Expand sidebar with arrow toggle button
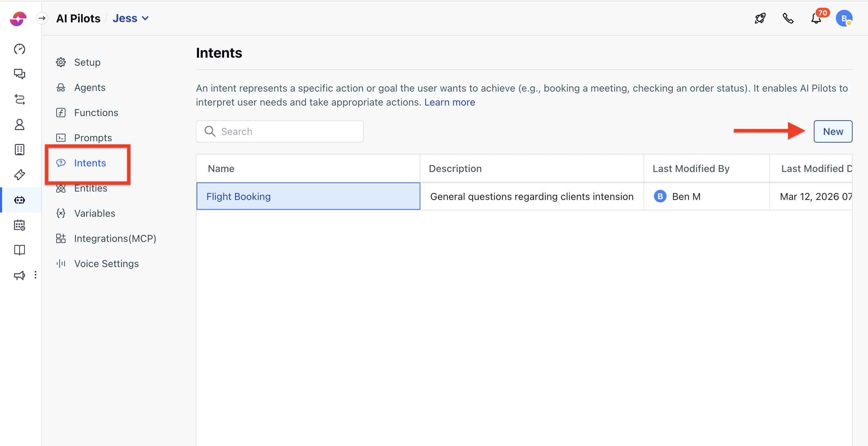The width and height of the screenshot is (868, 446). pos(42,18)
